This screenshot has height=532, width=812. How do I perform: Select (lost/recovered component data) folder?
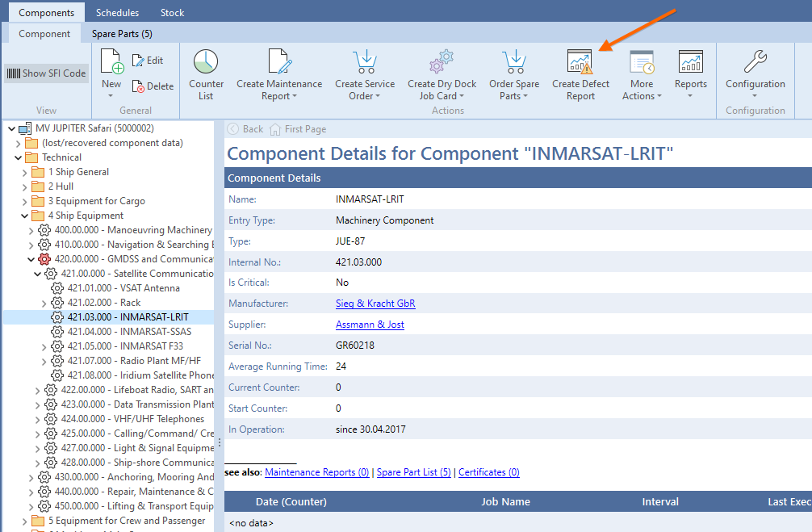click(x=112, y=143)
